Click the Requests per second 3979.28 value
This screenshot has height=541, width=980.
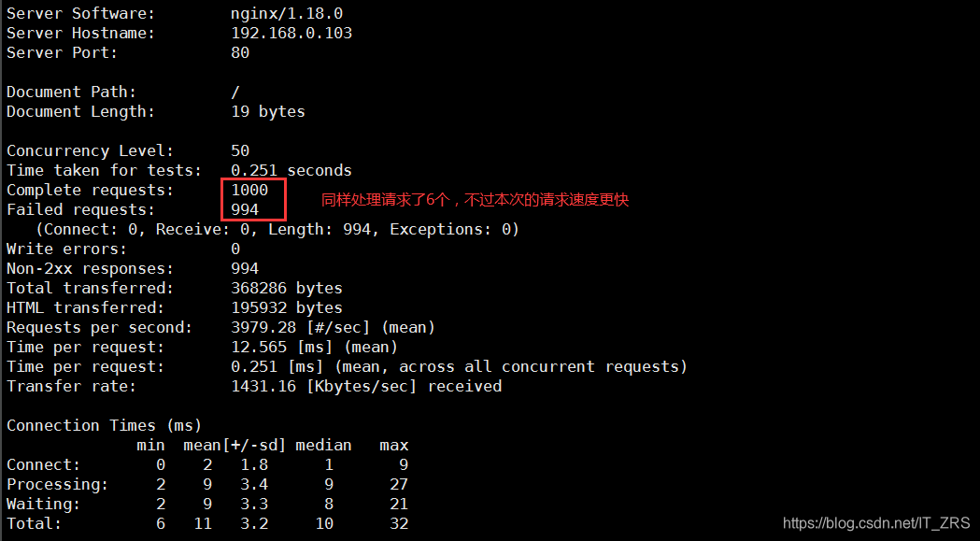(263, 327)
